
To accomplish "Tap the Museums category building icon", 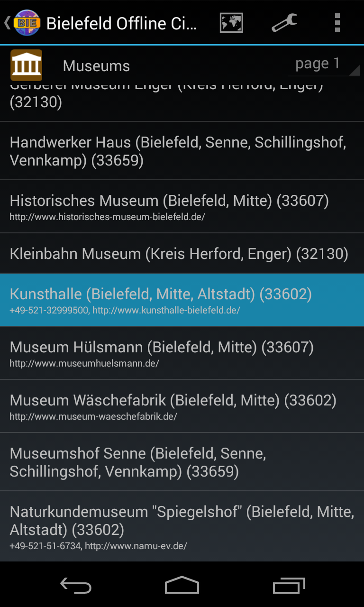I will (x=27, y=65).
